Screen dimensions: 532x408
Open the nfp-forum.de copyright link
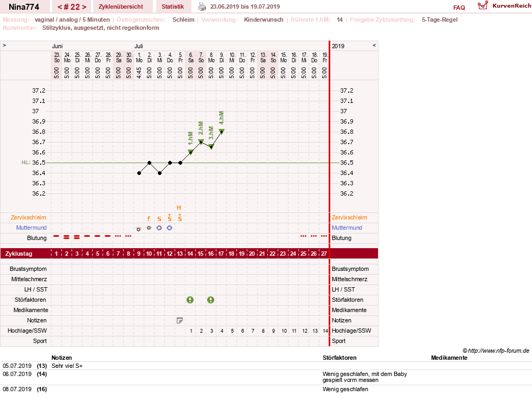[496, 351]
